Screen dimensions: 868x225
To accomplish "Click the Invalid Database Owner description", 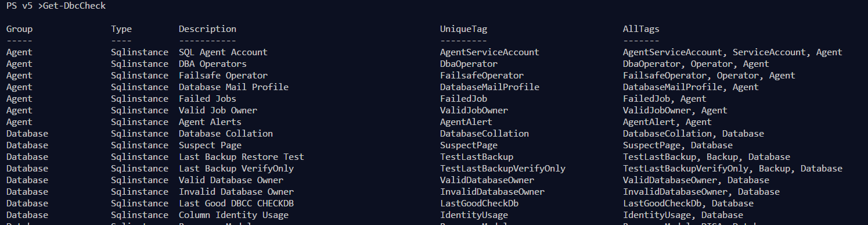I will (x=236, y=192).
